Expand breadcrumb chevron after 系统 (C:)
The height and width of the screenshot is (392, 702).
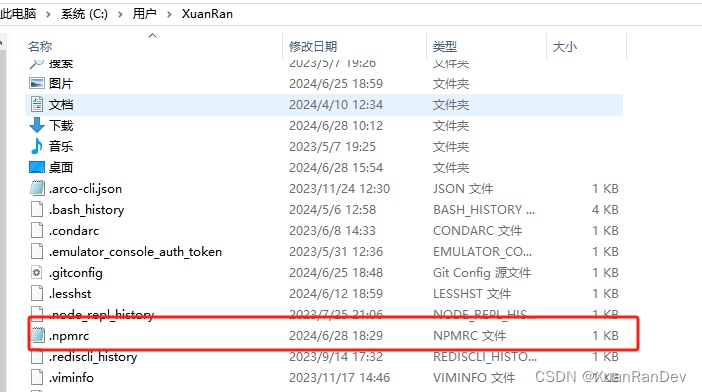point(120,14)
